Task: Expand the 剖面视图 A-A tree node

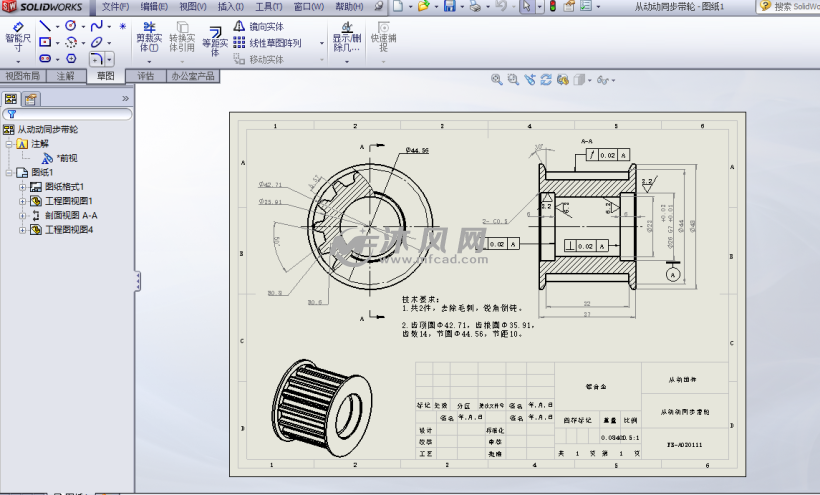Action: (22, 215)
